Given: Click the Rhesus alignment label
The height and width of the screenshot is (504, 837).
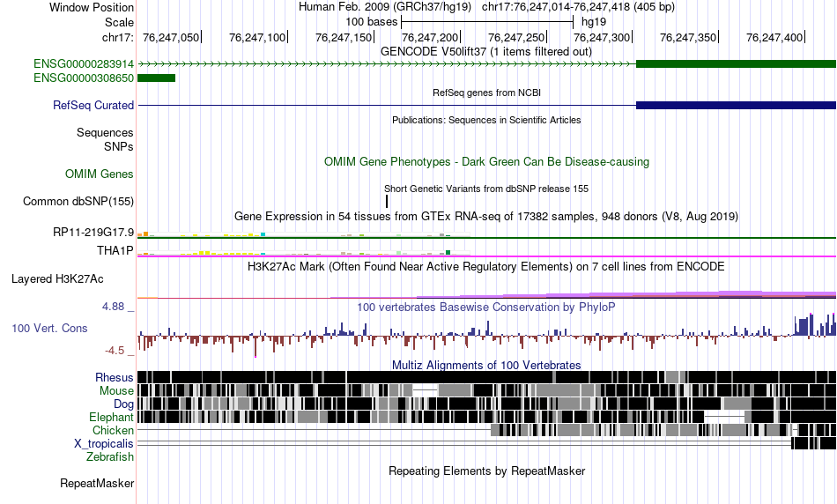Looking at the screenshot, I should pos(115,377).
